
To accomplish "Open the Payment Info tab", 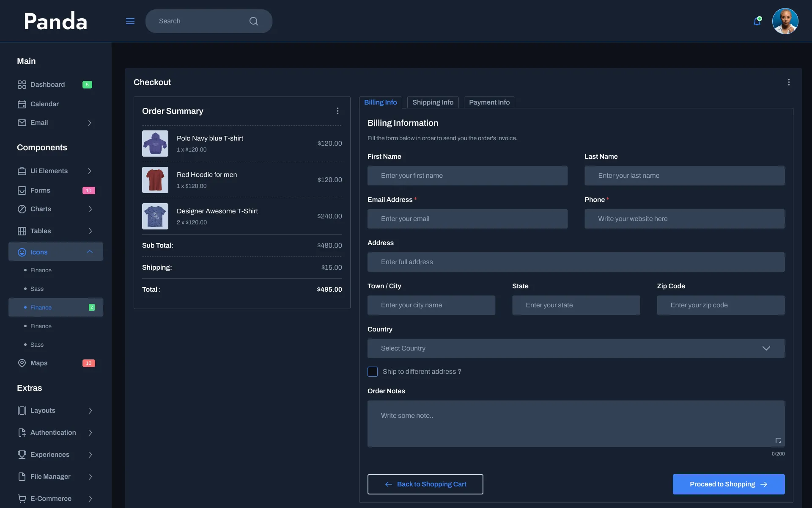I will pos(489,102).
